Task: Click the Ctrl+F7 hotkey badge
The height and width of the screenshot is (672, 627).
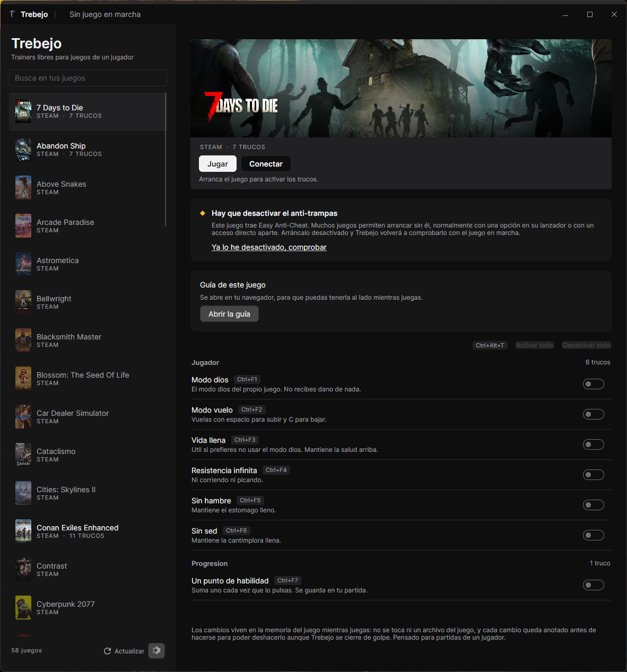Action: click(288, 581)
